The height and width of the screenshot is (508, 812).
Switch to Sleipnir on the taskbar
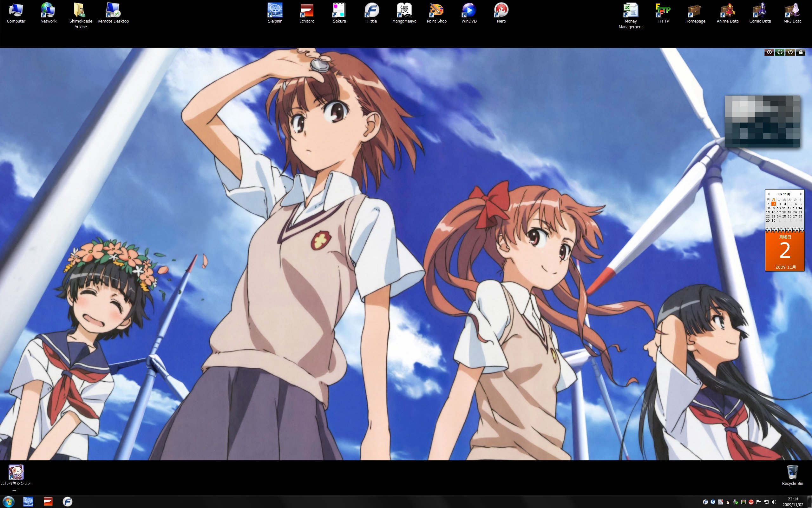pyautogui.click(x=29, y=502)
